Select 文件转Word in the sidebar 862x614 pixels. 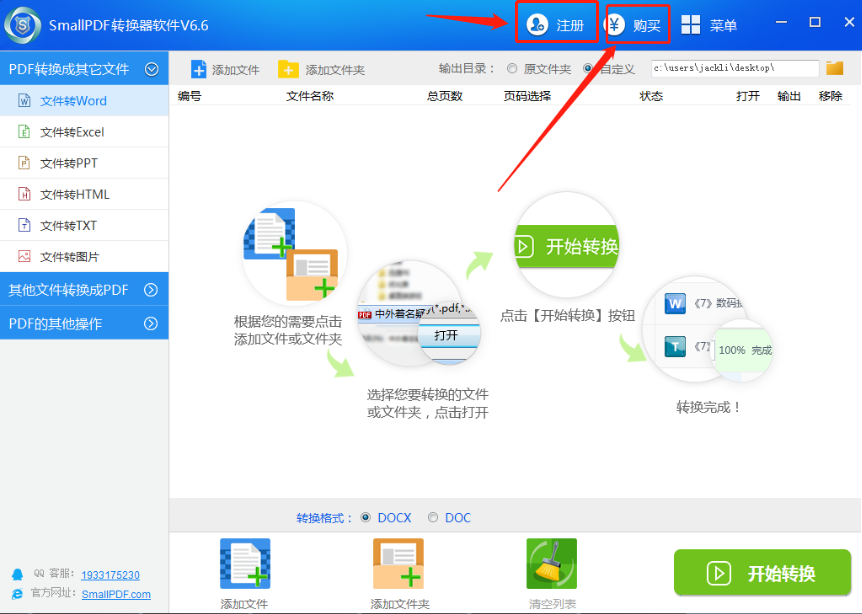84,101
